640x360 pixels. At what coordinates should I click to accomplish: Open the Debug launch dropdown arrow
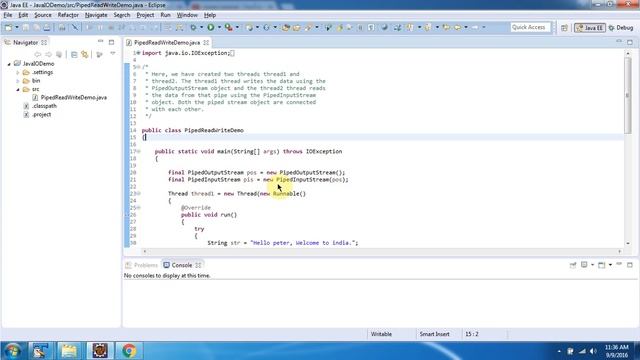(x=201, y=27)
